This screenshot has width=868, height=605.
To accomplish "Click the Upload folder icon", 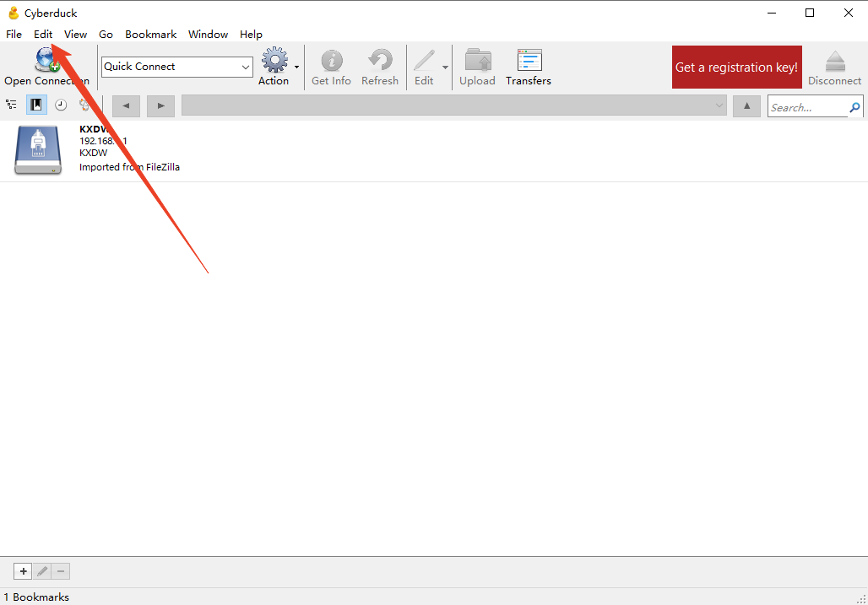I will (x=478, y=60).
